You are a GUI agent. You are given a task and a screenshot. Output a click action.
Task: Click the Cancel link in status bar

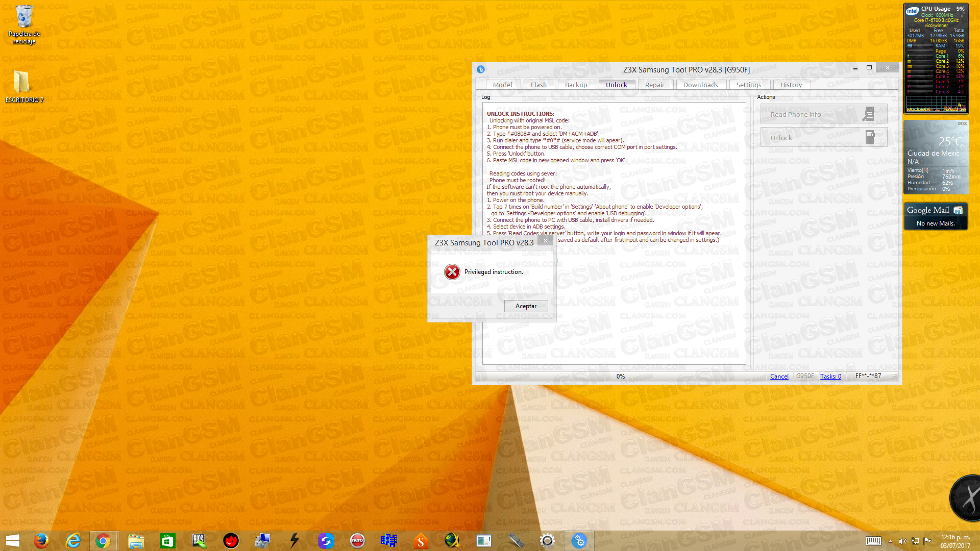tap(779, 377)
